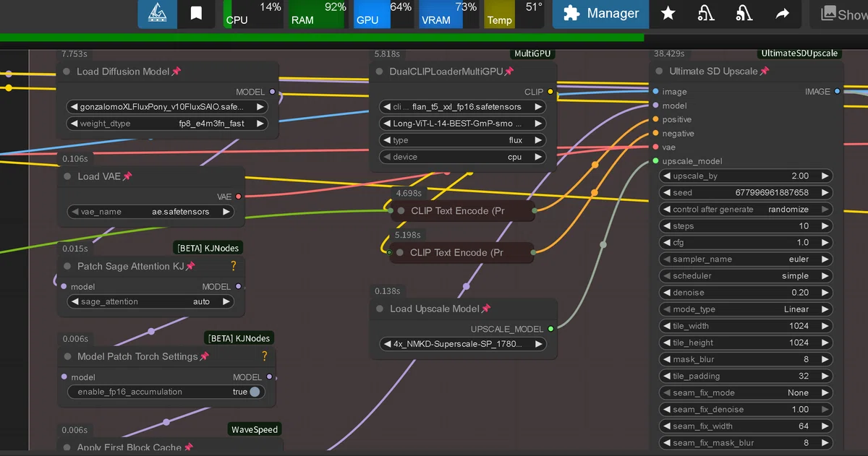The image size is (868, 456).
Task: Click the CPU usage monitor
Action: tap(253, 14)
